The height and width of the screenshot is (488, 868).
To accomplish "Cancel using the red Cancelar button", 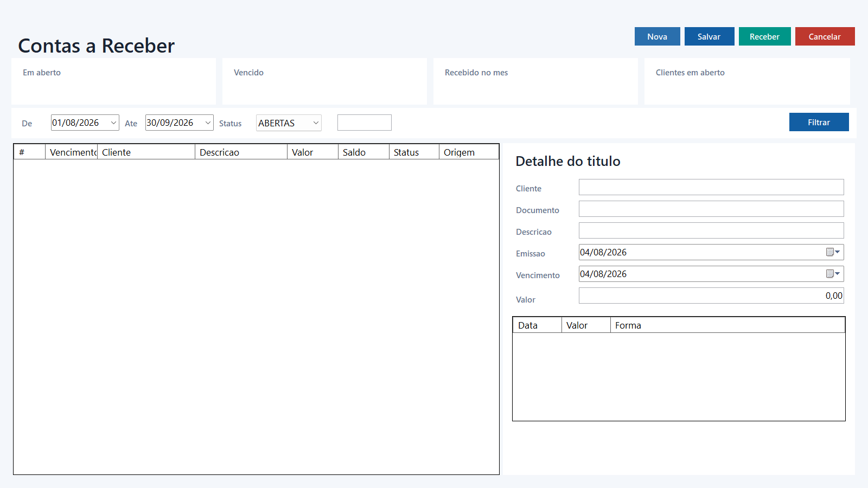I will click(x=825, y=36).
